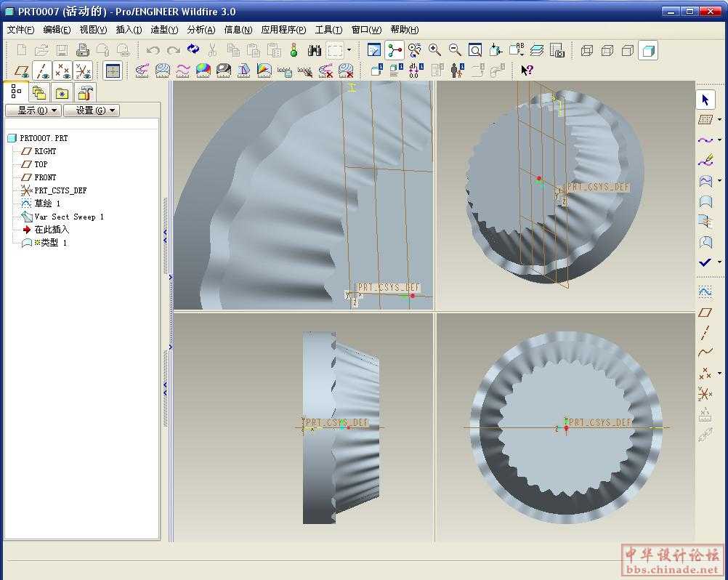Expand the checkmark done dropdown arrow
The width and height of the screenshot is (728, 580).
719,262
